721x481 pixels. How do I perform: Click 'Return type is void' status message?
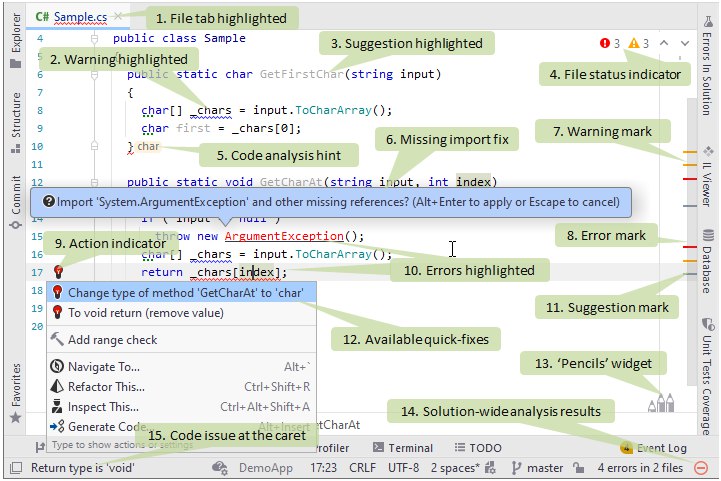click(x=82, y=468)
